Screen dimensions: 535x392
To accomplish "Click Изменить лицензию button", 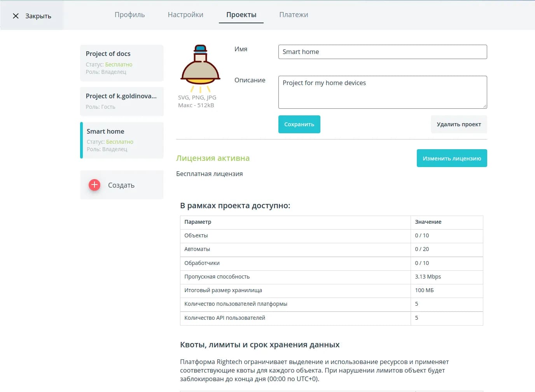I will (x=451, y=159).
